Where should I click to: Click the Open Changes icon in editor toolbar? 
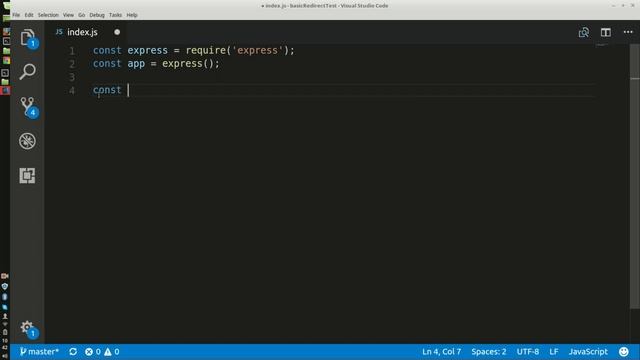[x=584, y=32]
